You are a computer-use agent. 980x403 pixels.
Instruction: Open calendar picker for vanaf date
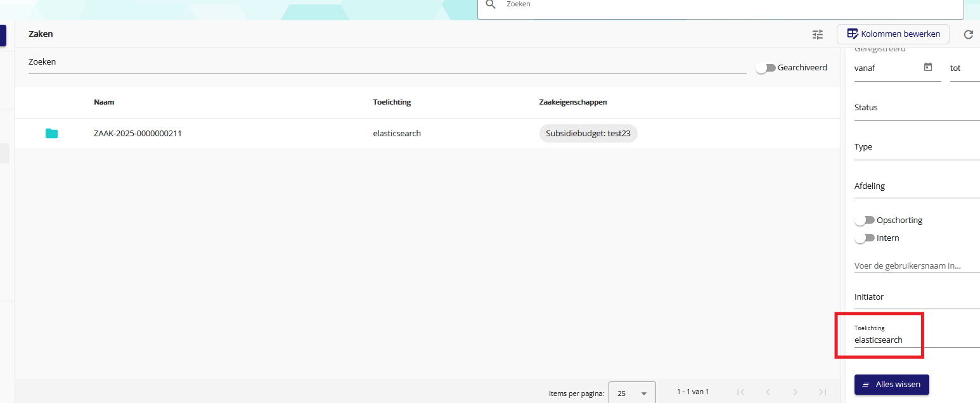click(928, 67)
